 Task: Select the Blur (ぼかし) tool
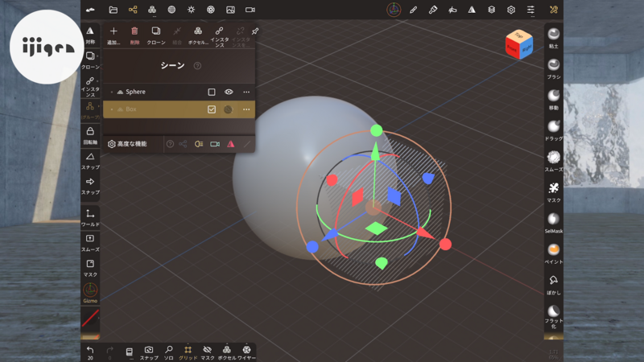coord(554,285)
